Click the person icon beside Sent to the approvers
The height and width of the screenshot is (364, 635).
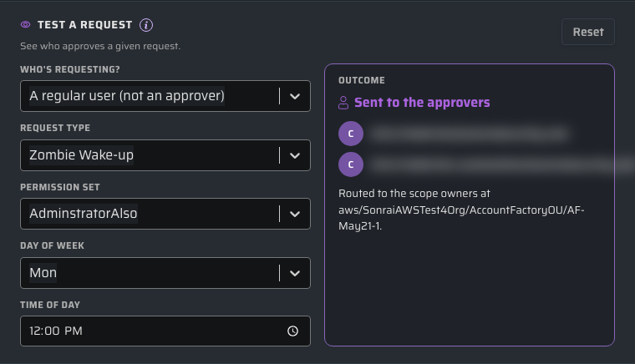pos(343,103)
